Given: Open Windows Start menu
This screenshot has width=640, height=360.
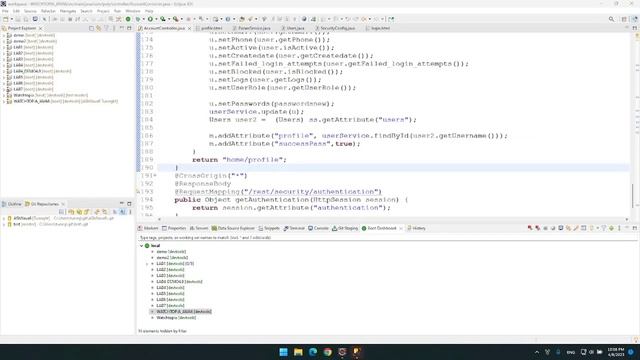Looking at the screenshot, I should pyautogui.click(x=283, y=352).
